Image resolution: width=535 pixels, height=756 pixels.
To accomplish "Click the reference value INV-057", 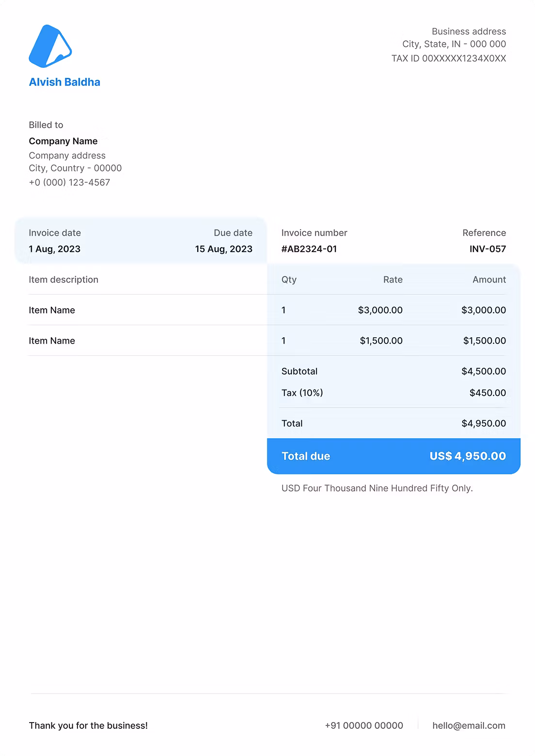I will [488, 249].
